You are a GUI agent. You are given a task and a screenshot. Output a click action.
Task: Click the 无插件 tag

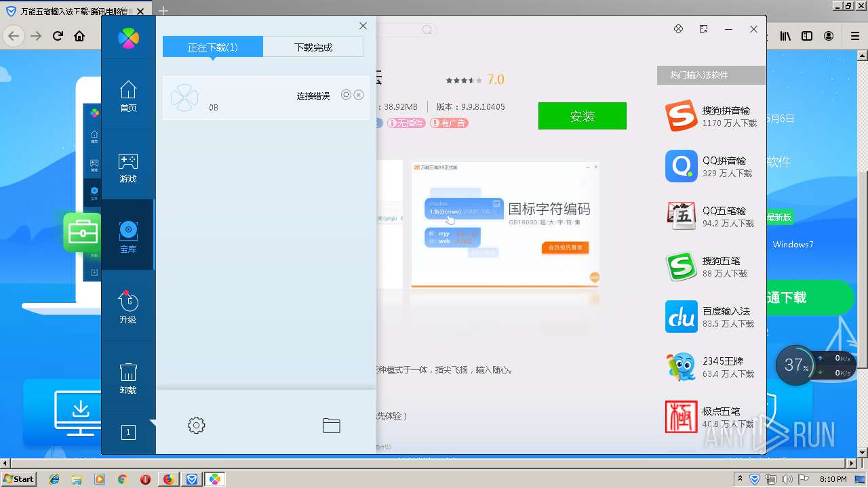click(406, 123)
